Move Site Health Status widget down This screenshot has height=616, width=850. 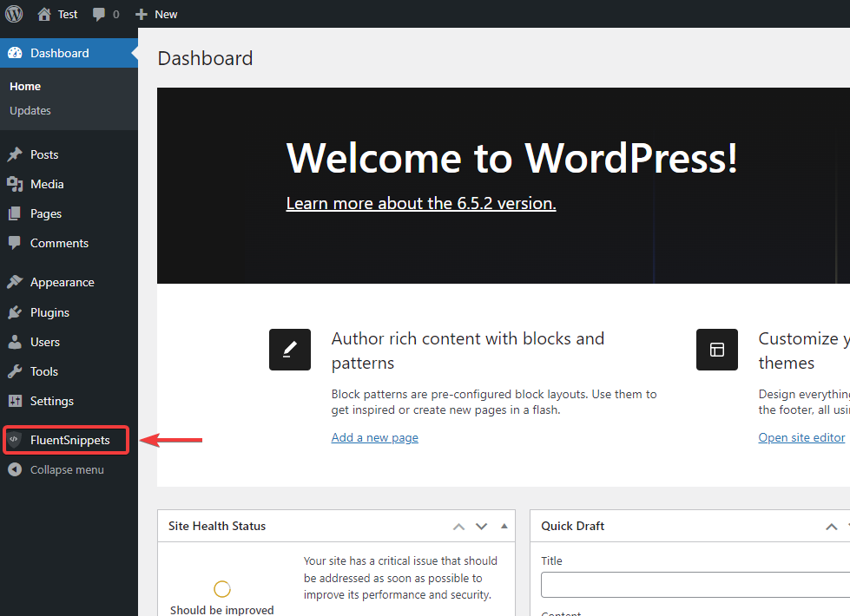(x=481, y=526)
